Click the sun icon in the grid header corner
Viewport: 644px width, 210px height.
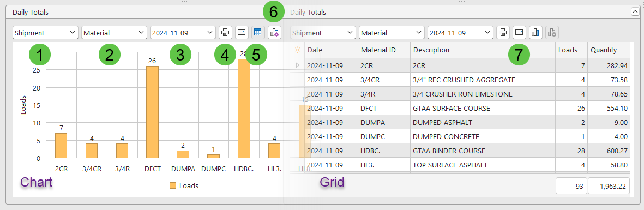tap(298, 50)
